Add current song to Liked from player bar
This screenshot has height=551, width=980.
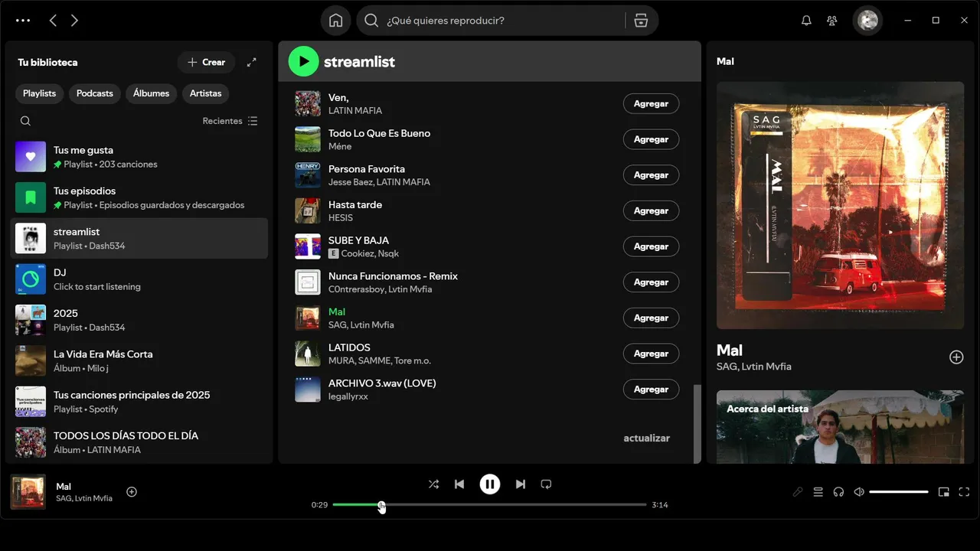(x=132, y=492)
